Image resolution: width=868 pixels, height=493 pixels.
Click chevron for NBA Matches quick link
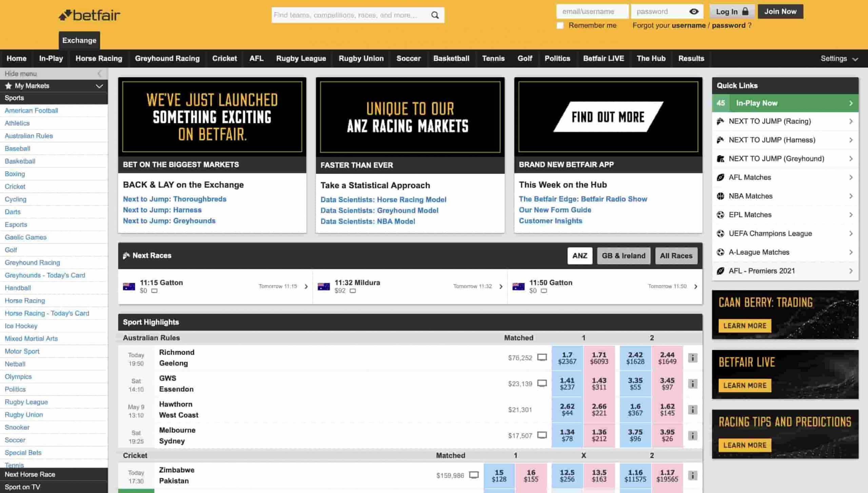point(851,196)
